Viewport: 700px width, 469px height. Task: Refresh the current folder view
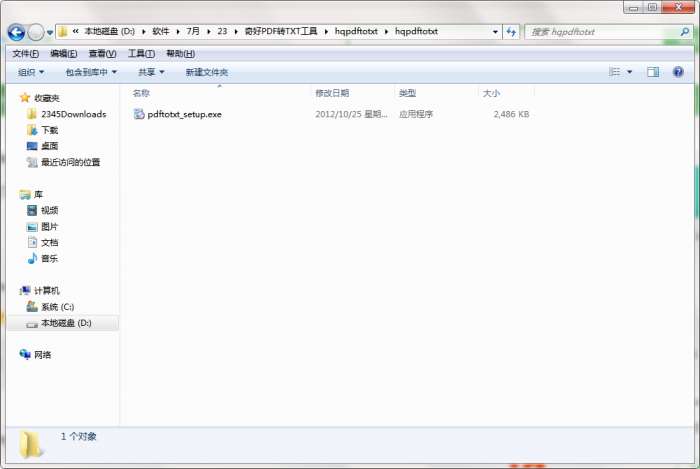click(511, 32)
